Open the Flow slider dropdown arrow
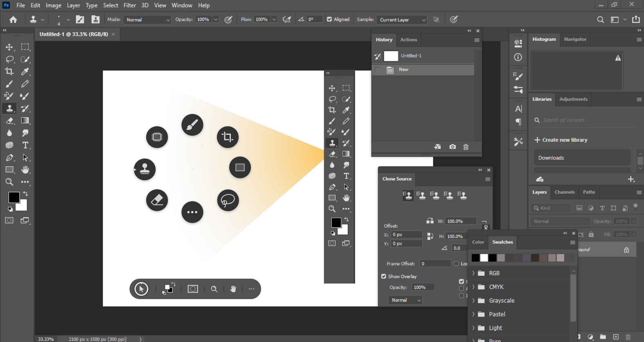644x342 pixels. (274, 20)
